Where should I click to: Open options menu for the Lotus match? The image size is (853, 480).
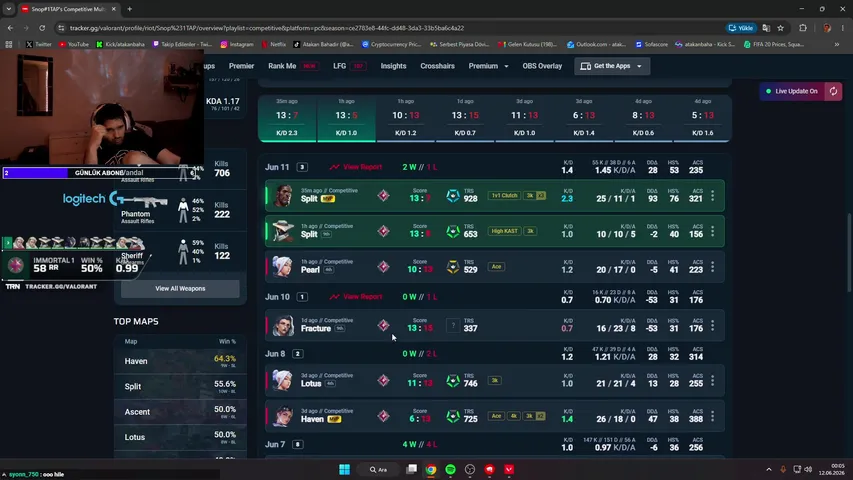pos(712,380)
